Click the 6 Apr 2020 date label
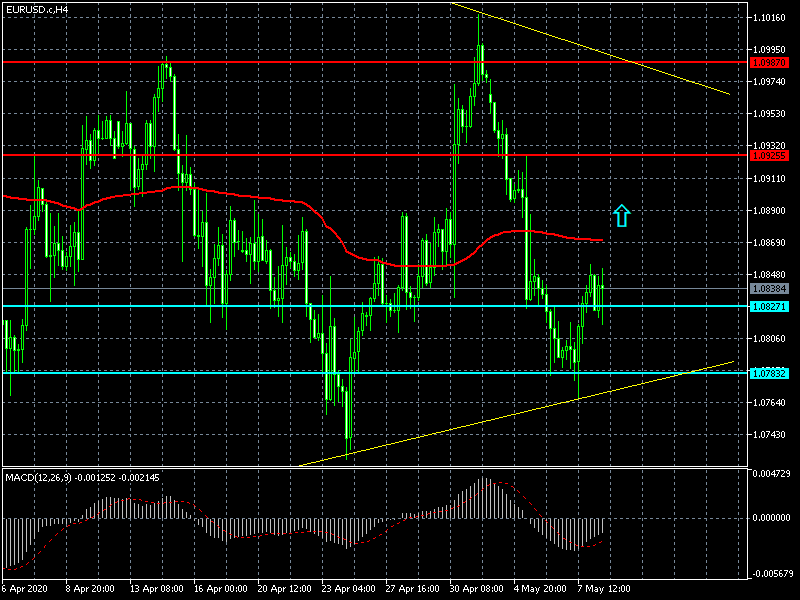 point(26,588)
